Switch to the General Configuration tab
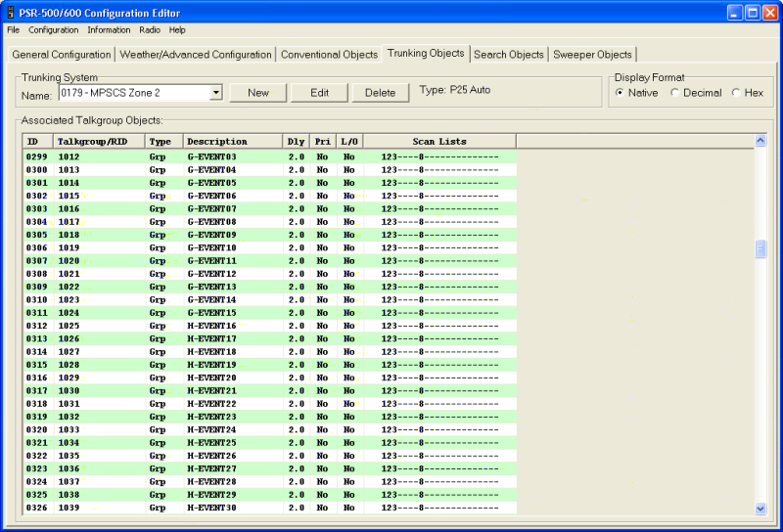The height and width of the screenshot is (532, 783). pyautogui.click(x=62, y=55)
